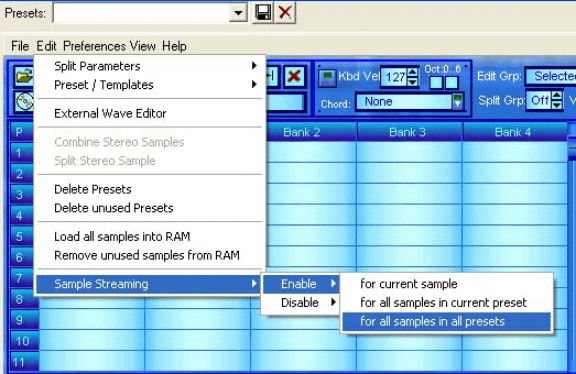
Task: Select the Bank 2 column header
Action: click(302, 132)
